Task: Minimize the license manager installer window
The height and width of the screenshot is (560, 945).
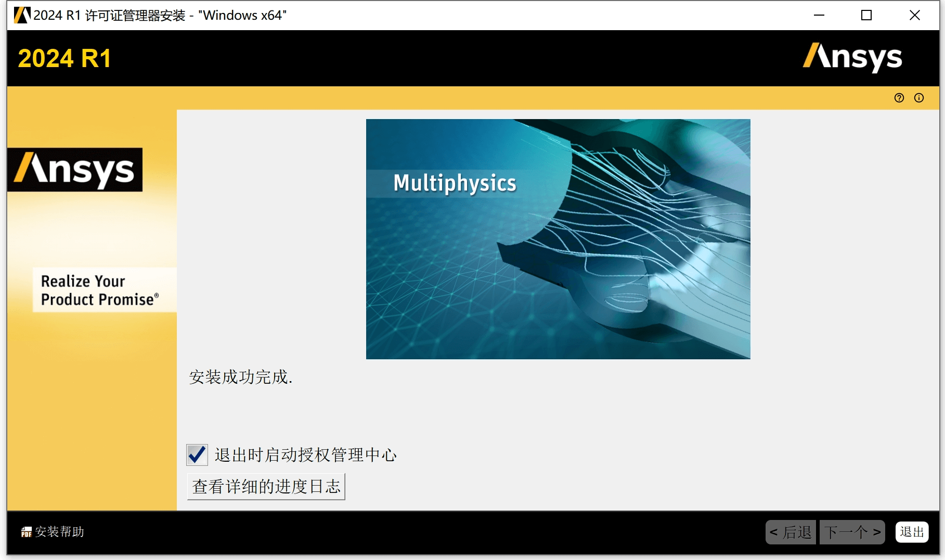Action: click(x=819, y=15)
